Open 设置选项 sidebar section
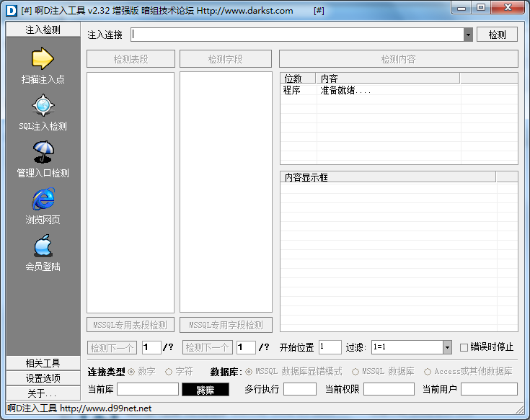This screenshot has height=420, width=530. 43,378
